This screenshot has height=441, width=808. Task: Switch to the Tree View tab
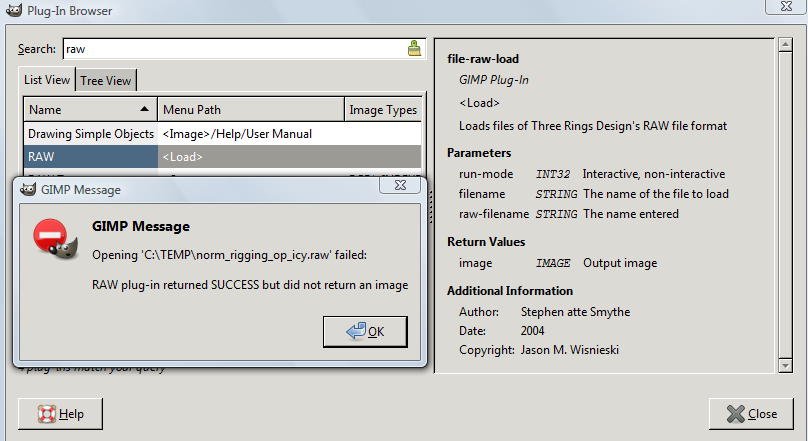(x=106, y=80)
